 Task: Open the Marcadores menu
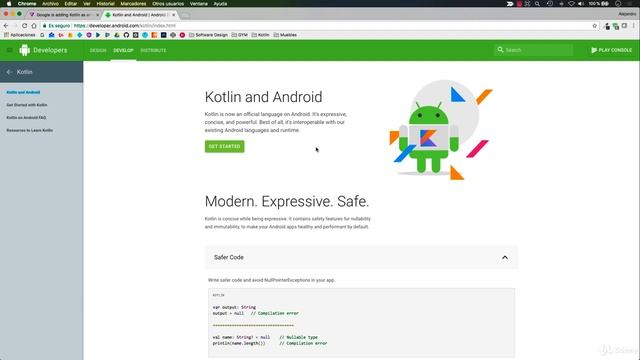coord(133,4)
